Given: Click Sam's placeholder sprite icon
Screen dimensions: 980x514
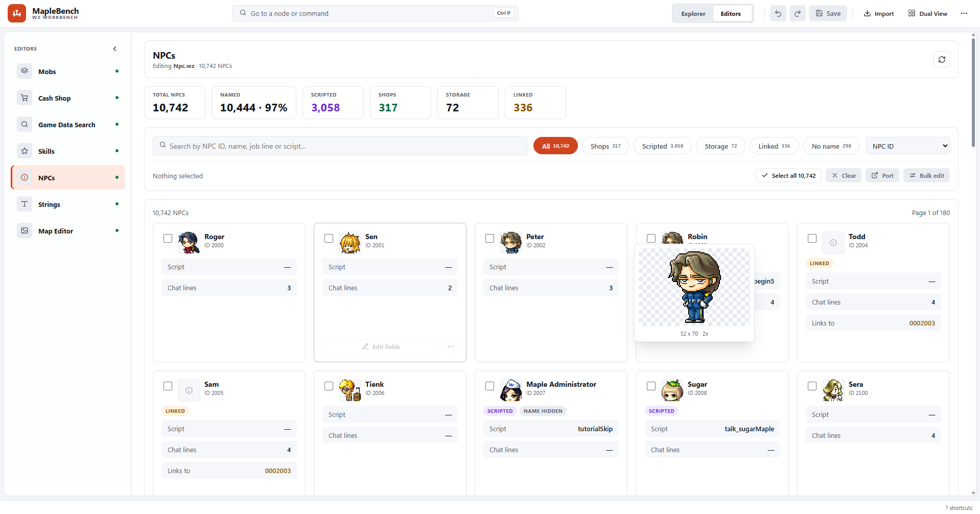Looking at the screenshot, I should [x=189, y=390].
